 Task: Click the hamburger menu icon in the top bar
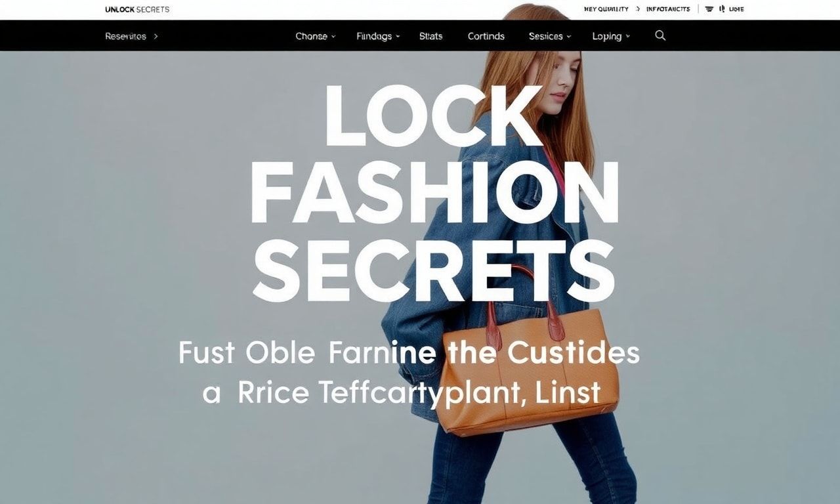[x=709, y=9]
